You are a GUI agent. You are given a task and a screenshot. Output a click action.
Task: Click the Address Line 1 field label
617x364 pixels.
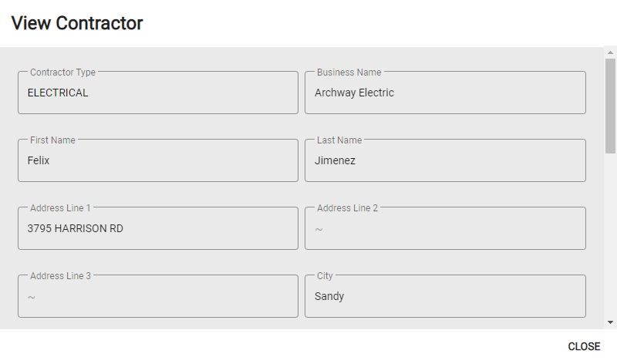coord(60,208)
